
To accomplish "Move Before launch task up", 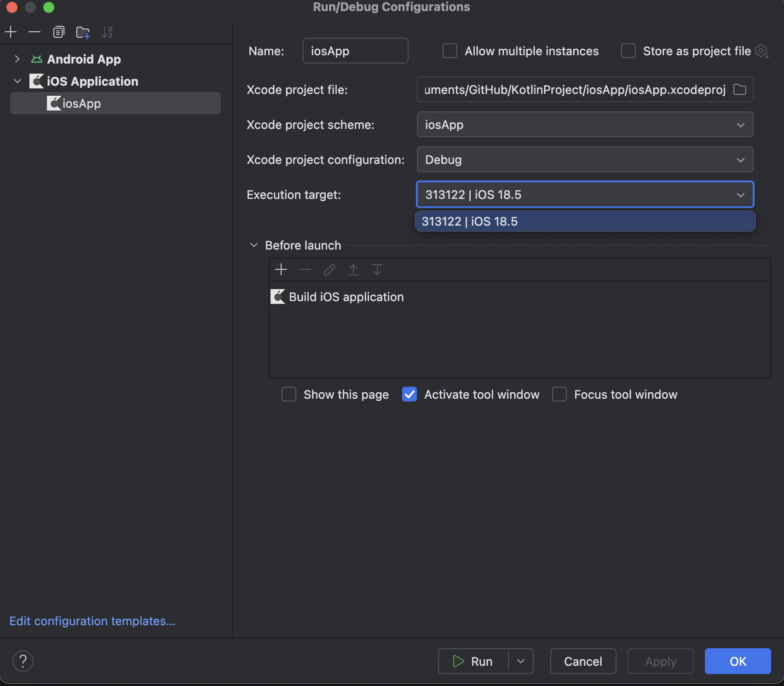I will point(353,269).
